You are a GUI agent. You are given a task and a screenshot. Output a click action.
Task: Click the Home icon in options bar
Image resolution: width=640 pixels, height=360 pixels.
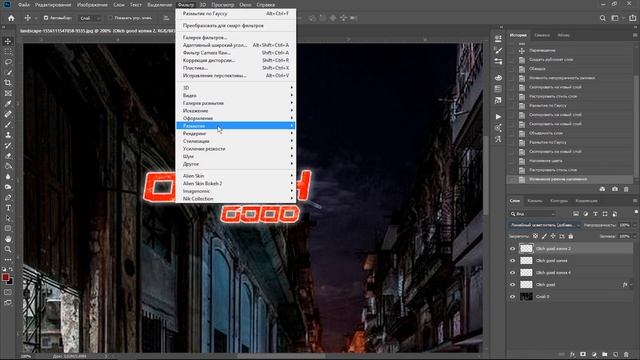(11, 18)
